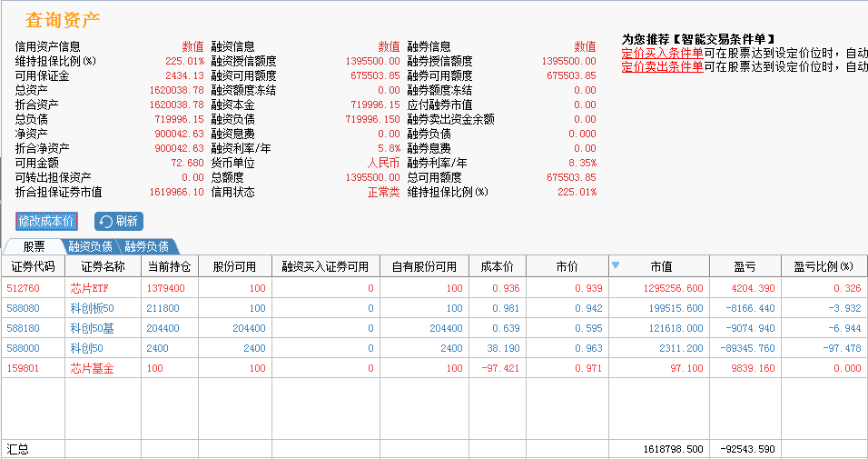Click total market value 1618798.500
868x459 pixels.
(x=673, y=449)
